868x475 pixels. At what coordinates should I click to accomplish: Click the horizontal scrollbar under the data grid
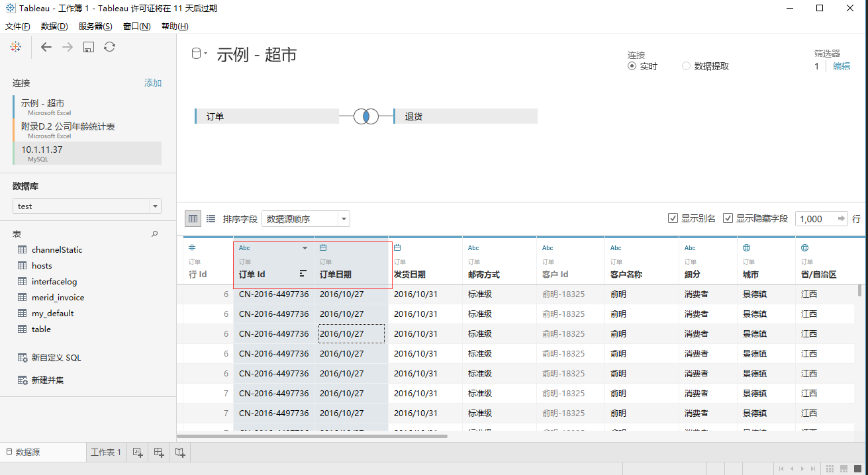click(x=312, y=436)
